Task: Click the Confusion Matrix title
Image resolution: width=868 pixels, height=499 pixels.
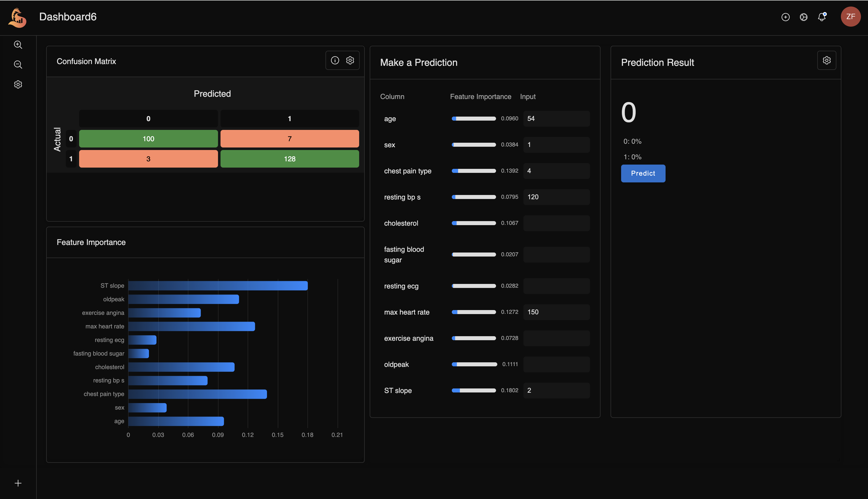Action: click(x=86, y=61)
